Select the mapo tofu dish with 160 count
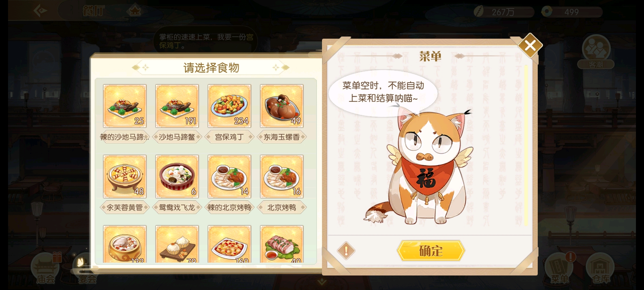Screen dimensions: 644x290 coord(229,244)
